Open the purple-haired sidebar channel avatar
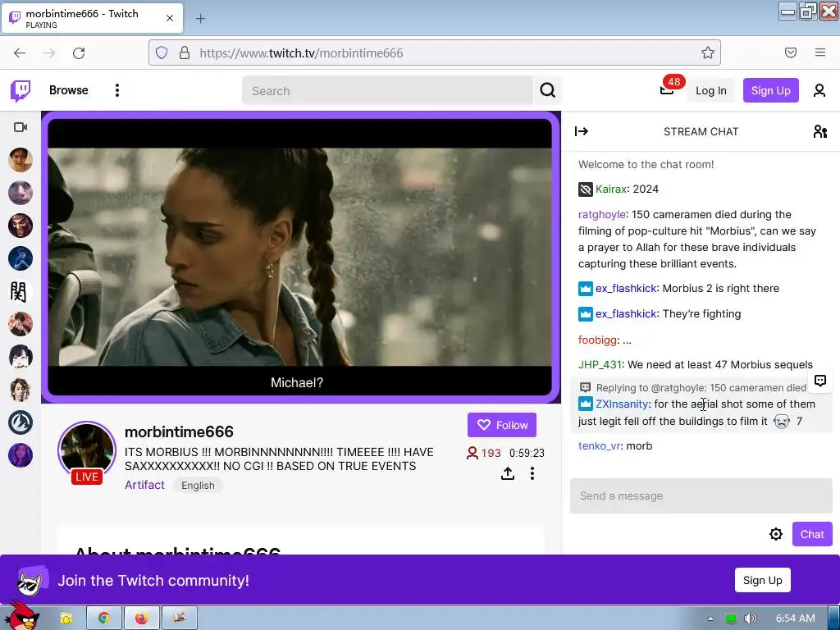The image size is (840, 630). pos(21,455)
